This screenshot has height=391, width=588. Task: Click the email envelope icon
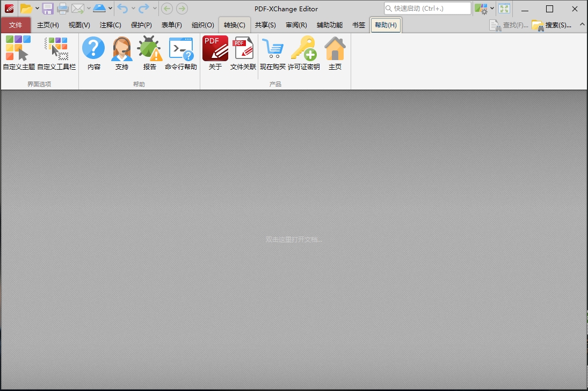tap(78, 8)
